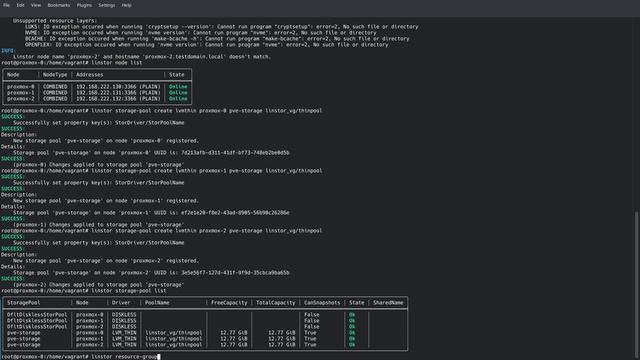Click the storage-pool create command for proxmox-2

tap(207, 231)
